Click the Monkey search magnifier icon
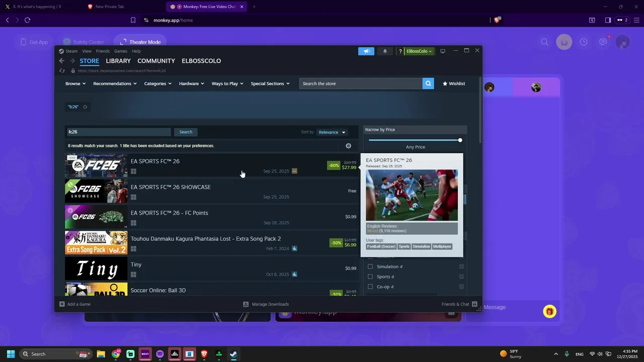 click(x=544, y=42)
